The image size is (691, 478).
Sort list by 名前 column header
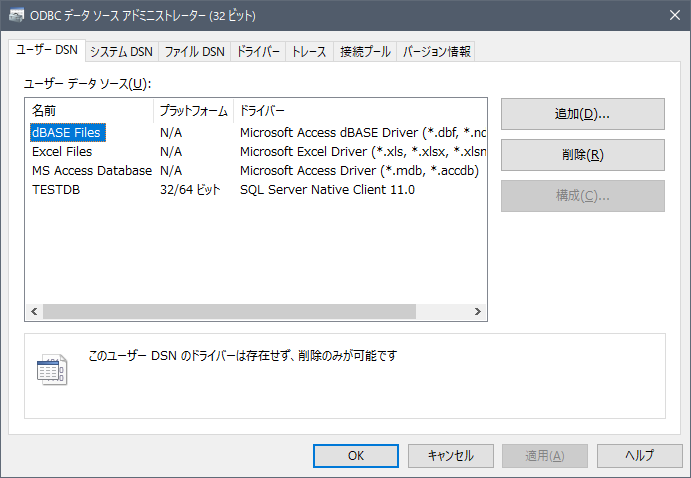point(90,110)
